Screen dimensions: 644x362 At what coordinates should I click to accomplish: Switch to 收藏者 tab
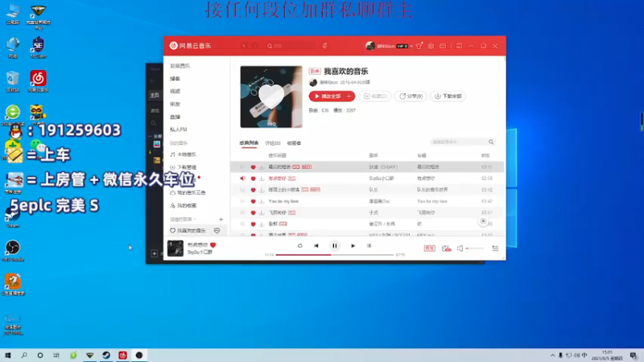tap(294, 143)
